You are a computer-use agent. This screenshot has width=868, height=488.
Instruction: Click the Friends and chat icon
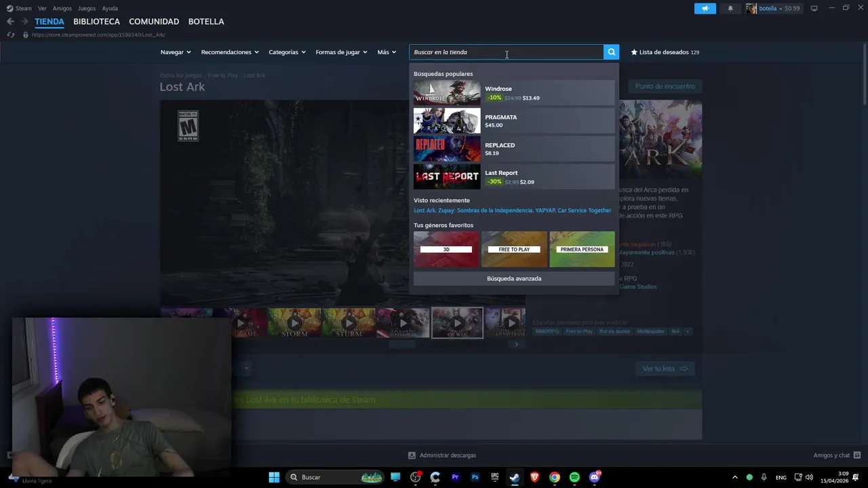click(857, 455)
